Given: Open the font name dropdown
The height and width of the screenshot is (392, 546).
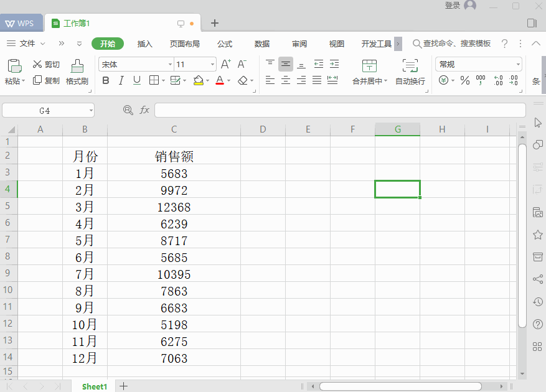Looking at the screenshot, I should pos(170,63).
